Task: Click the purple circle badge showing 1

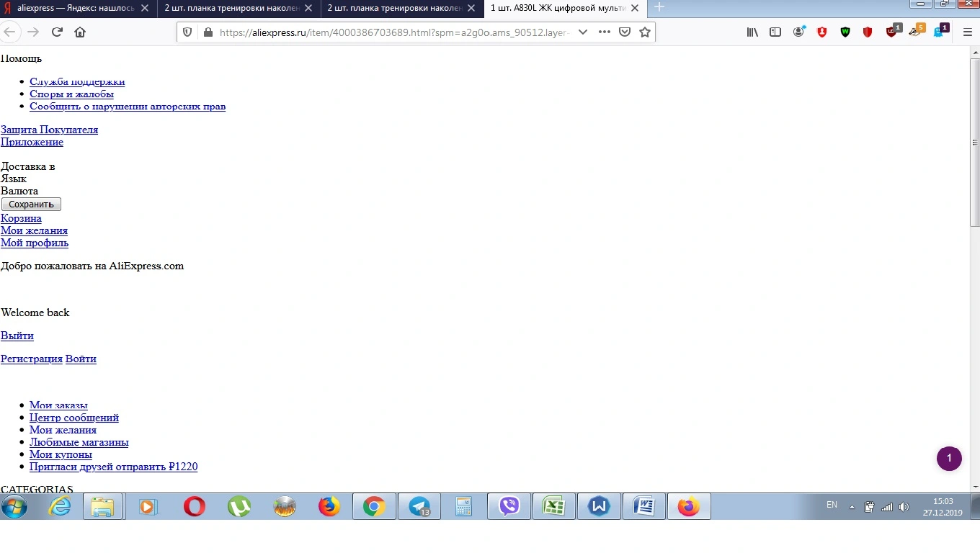Action: click(949, 458)
